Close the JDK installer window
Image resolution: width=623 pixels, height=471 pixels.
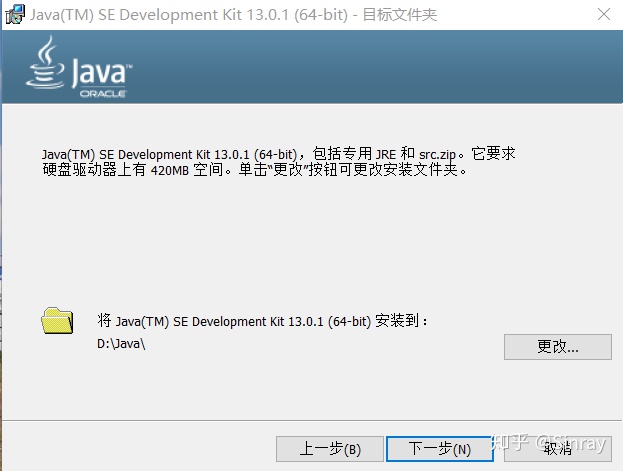tap(604, 15)
